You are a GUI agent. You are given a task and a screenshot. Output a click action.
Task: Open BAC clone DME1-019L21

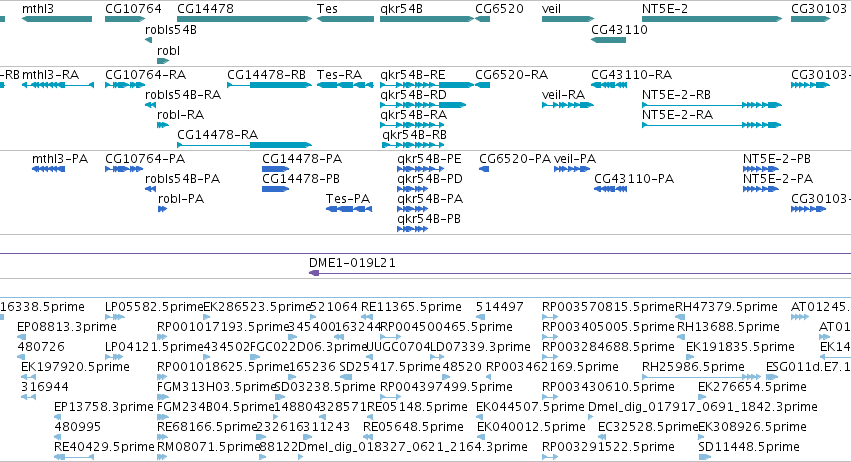580,273
